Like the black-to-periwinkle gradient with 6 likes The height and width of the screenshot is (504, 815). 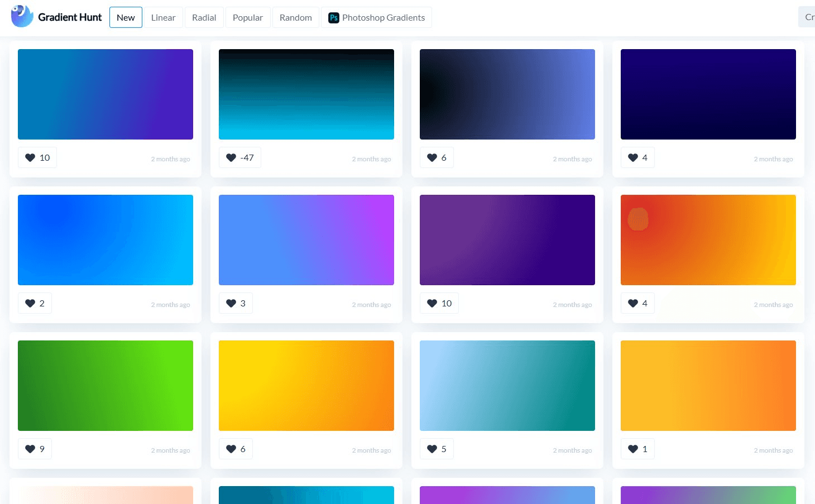[x=437, y=157]
